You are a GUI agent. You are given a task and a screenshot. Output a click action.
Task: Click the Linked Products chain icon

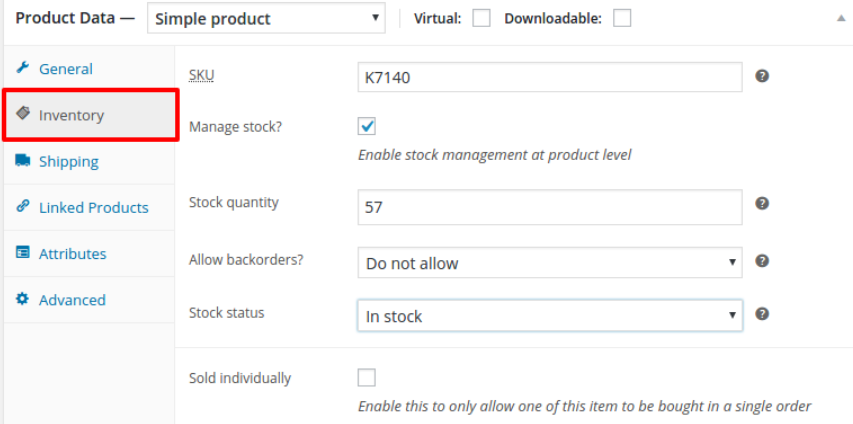[x=23, y=207]
